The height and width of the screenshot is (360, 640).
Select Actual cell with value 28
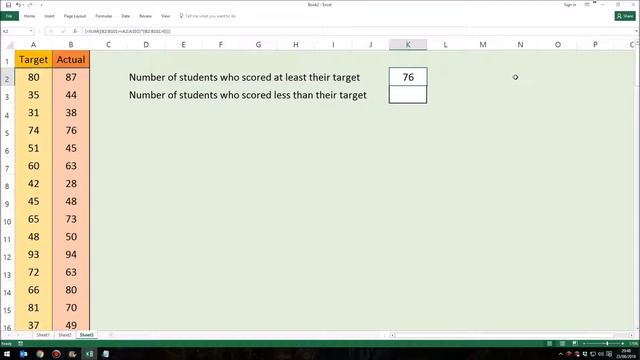coord(71,184)
